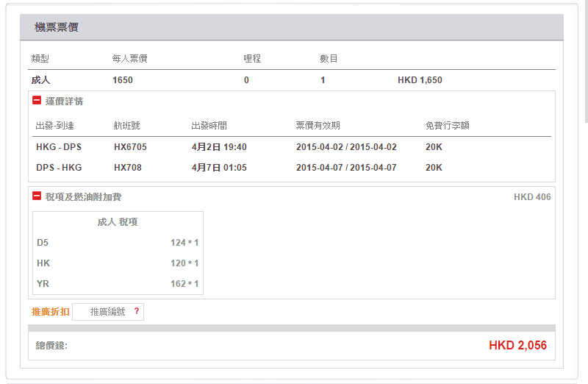
Task: Click the red question mark help icon
Action: point(136,312)
